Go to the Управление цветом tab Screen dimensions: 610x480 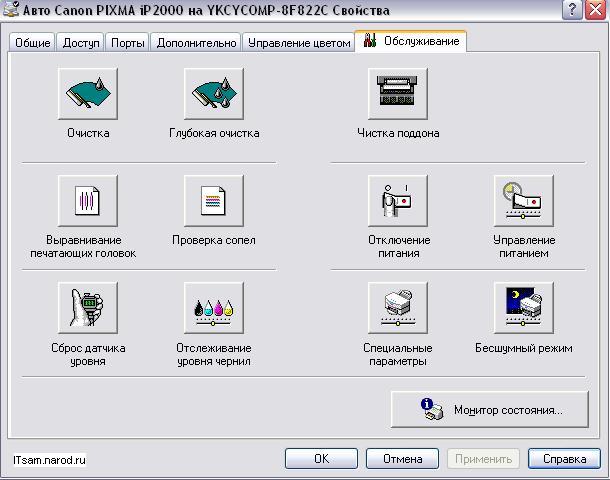pyautogui.click(x=299, y=43)
